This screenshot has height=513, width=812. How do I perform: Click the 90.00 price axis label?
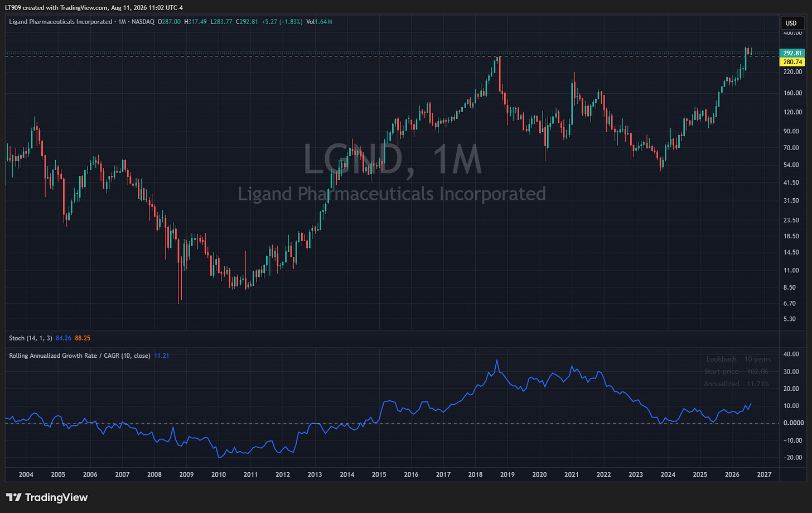point(791,132)
